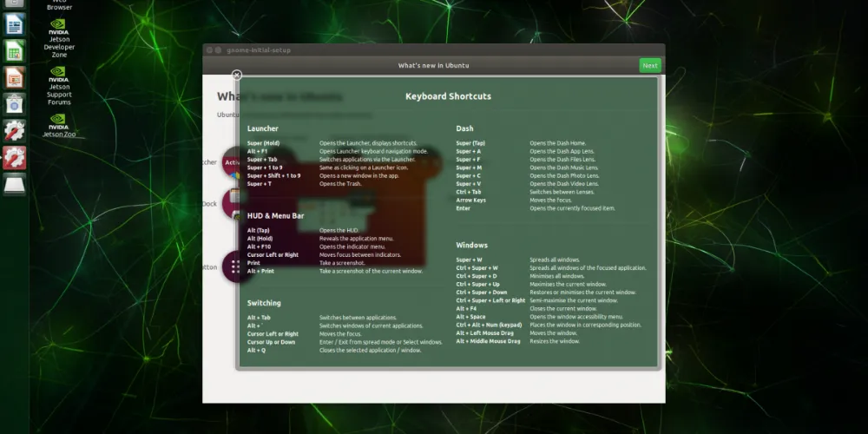This screenshot has width=868, height=434.
Task: Click the Keyboard Shortcuts heading
Action: coord(448,96)
